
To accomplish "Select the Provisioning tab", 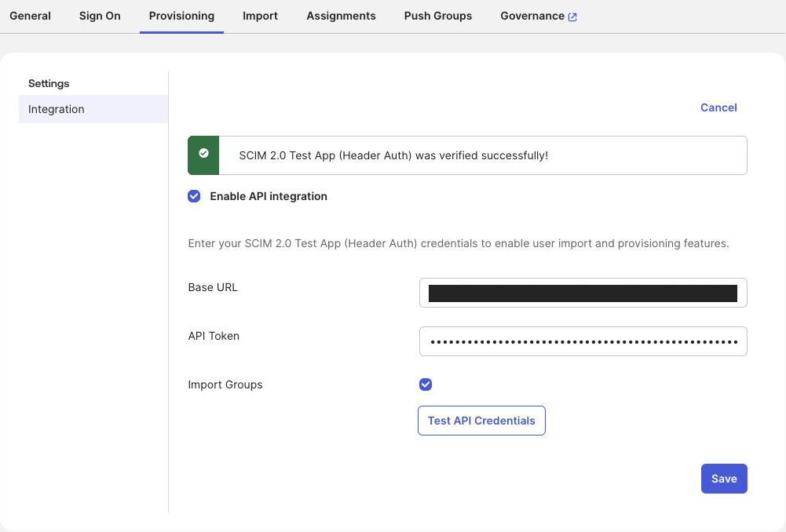I will (x=181, y=16).
